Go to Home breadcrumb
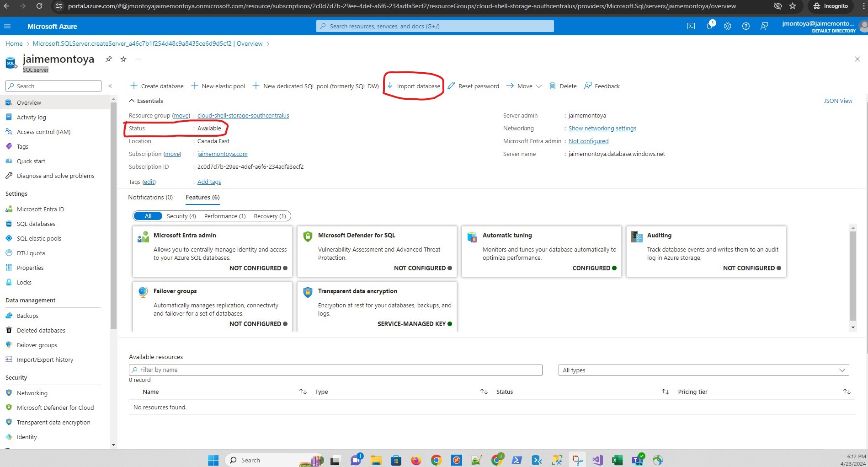Viewport: 868px width, 467px height. tap(14, 43)
